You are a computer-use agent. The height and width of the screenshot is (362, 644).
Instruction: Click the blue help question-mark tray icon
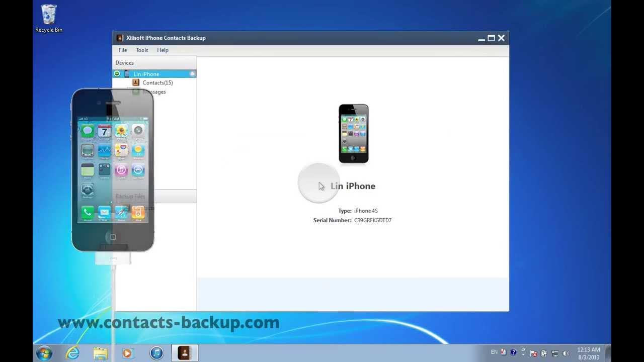pos(513,353)
